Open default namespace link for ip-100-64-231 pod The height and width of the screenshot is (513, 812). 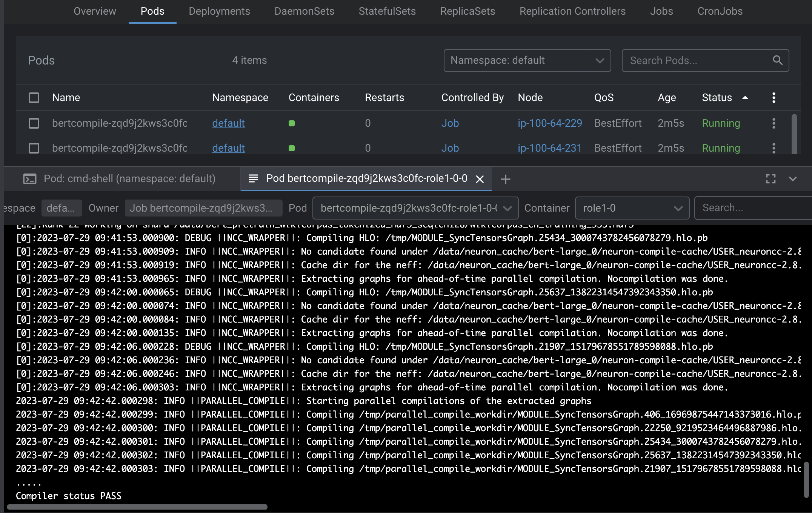(228, 148)
